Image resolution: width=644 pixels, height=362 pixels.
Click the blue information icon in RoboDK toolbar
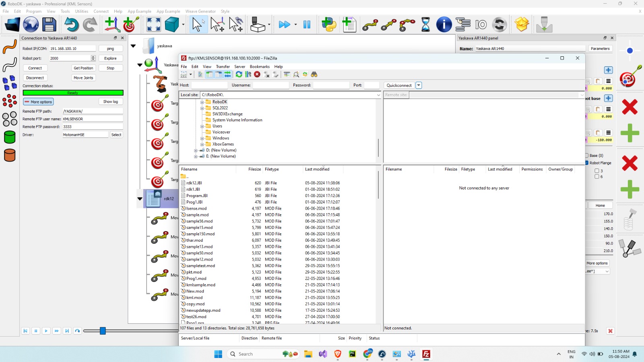click(444, 25)
